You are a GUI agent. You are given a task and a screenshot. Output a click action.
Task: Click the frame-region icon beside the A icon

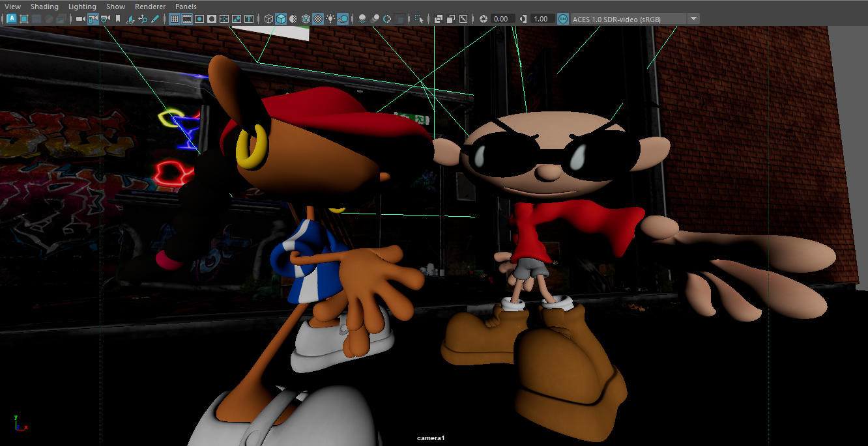[24, 19]
